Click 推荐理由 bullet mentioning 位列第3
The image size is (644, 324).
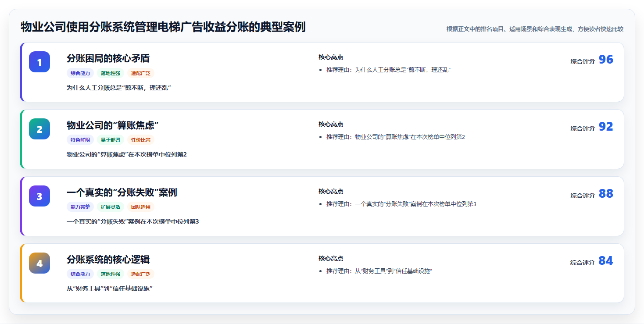tap(401, 204)
